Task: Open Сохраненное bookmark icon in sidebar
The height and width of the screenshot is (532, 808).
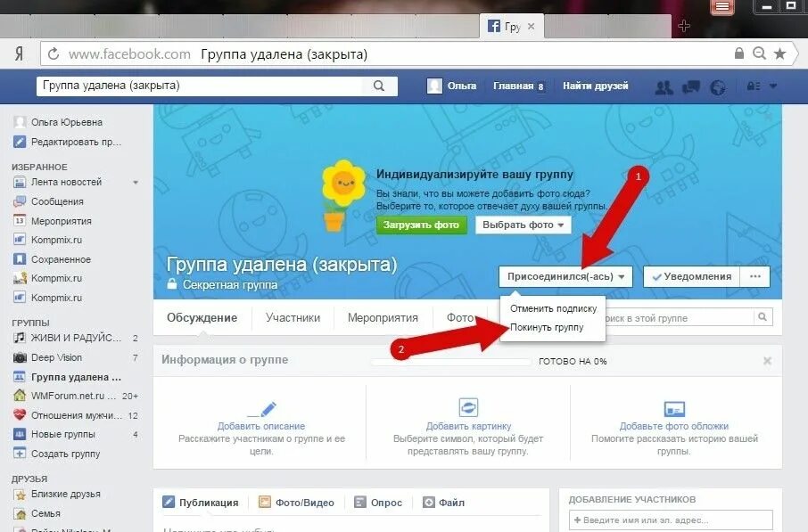Action: pyautogui.click(x=20, y=259)
